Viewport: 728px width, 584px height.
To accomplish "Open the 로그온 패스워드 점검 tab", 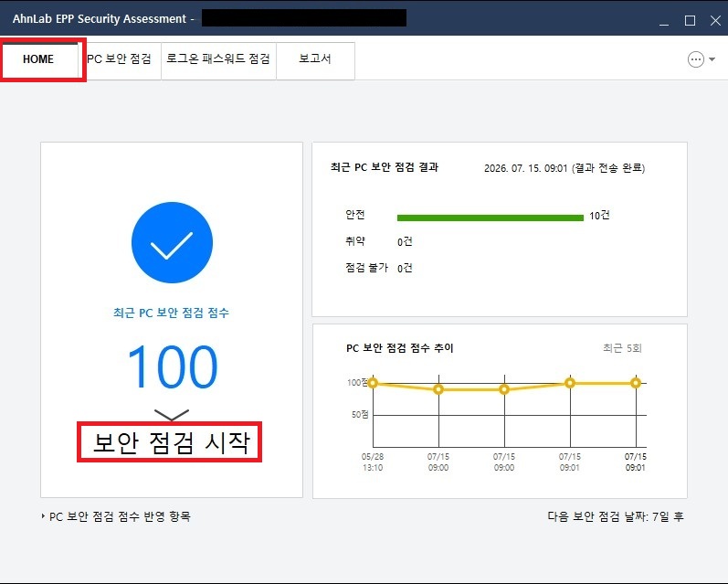I will click(218, 59).
